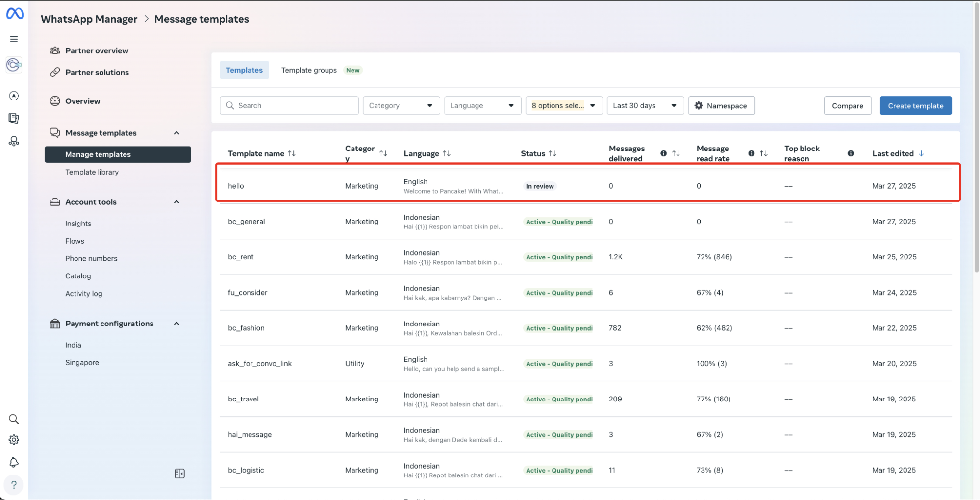Open the group icon in left rail
Screen dimensions: 980x500
(14, 142)
